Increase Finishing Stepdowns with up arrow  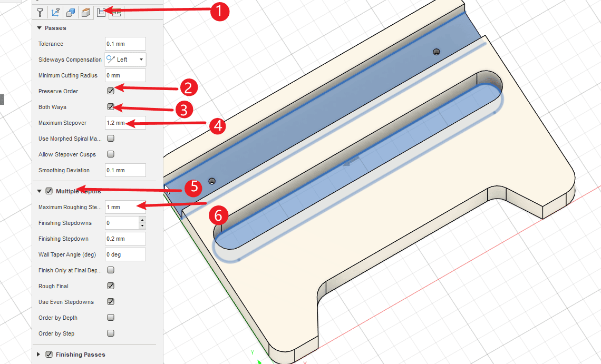coord(142,220)
